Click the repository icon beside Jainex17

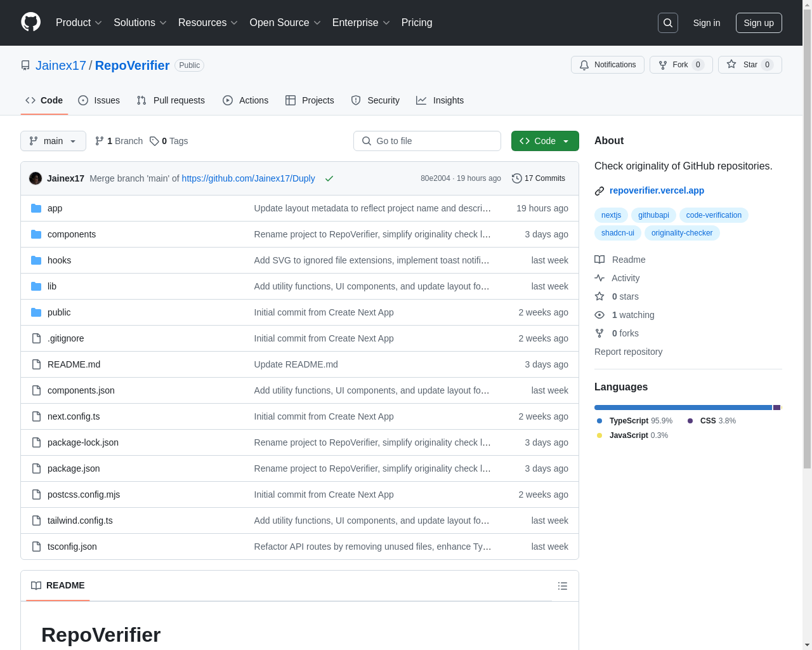click(x=25, y=65)
